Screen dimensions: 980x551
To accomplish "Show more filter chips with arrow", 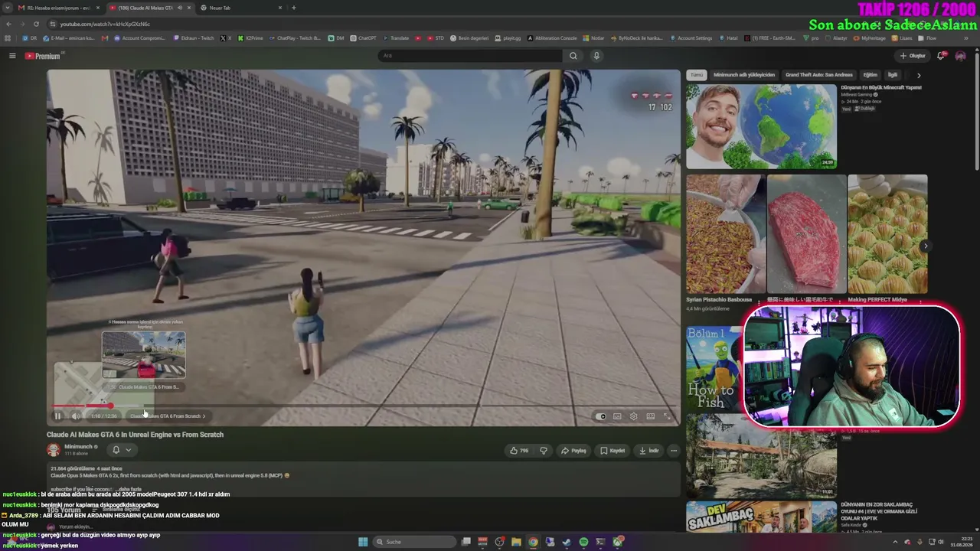I will 919,75.
